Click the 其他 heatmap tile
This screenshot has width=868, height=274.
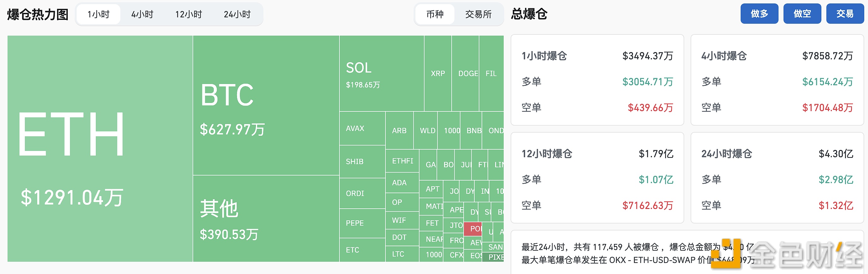tap(266, 219)
